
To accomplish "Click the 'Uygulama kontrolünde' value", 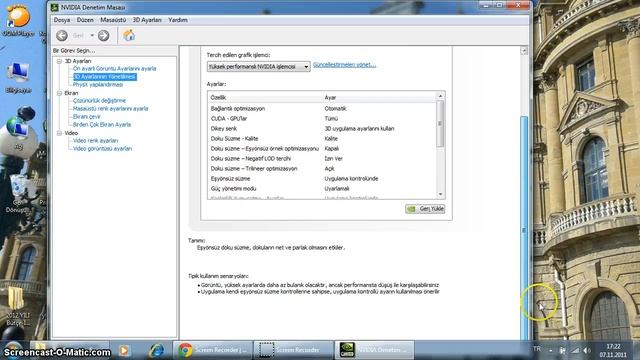I will click(351, 178).
